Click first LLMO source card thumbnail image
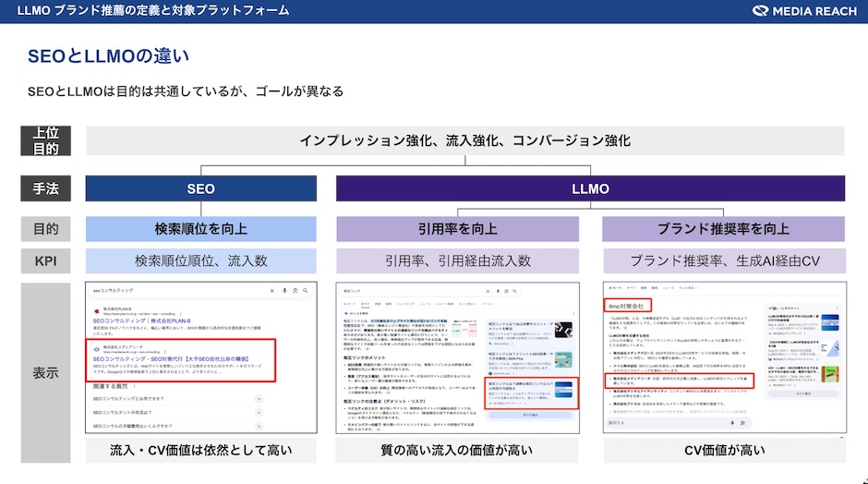This screenshot has width=868, height=484. tap(830, 322)
